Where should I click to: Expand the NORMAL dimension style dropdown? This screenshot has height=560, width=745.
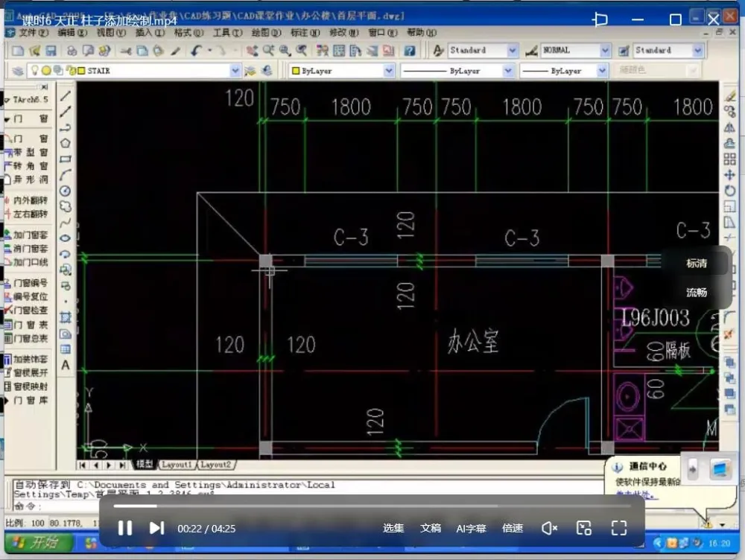pyautogui.click(x=605, y=51)
